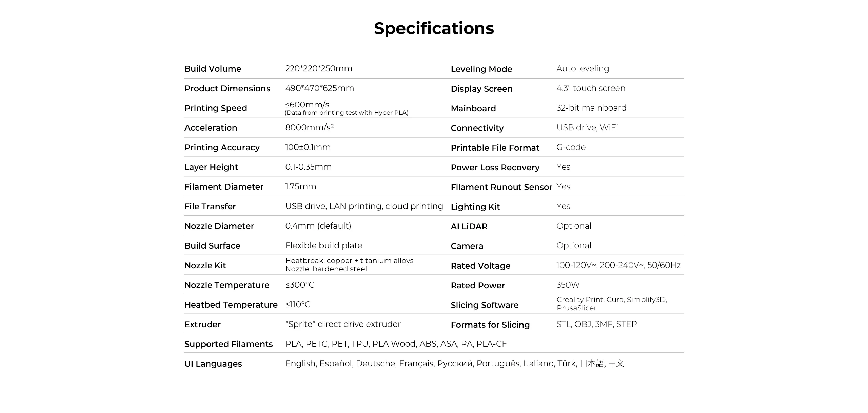
Task: Select the Printing Speed label
Action: (x=216, y=108)
